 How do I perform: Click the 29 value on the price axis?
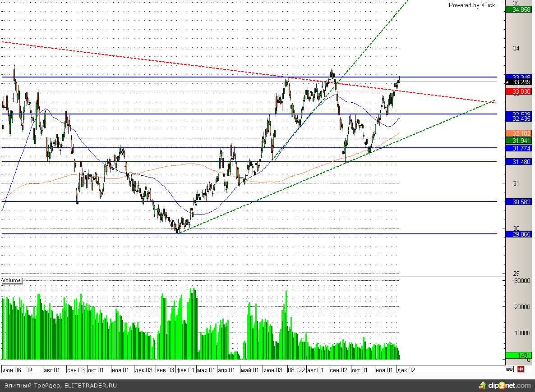click(x=516, y=273)
